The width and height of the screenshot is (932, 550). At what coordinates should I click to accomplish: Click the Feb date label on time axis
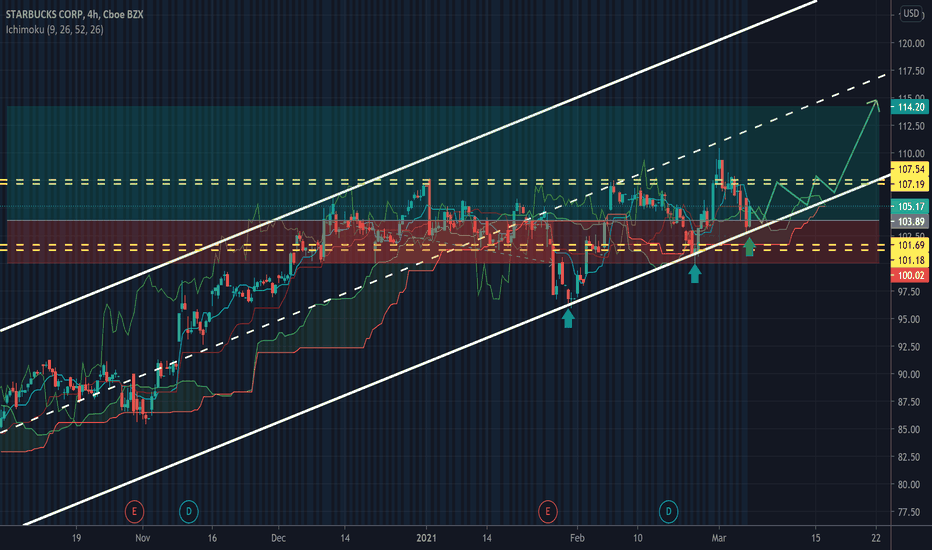[x=577, y=538]
